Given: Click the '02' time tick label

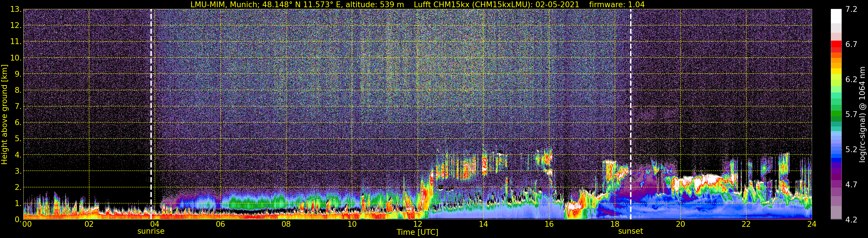Looking at the screenshot, I should click(x=89, y=224).
